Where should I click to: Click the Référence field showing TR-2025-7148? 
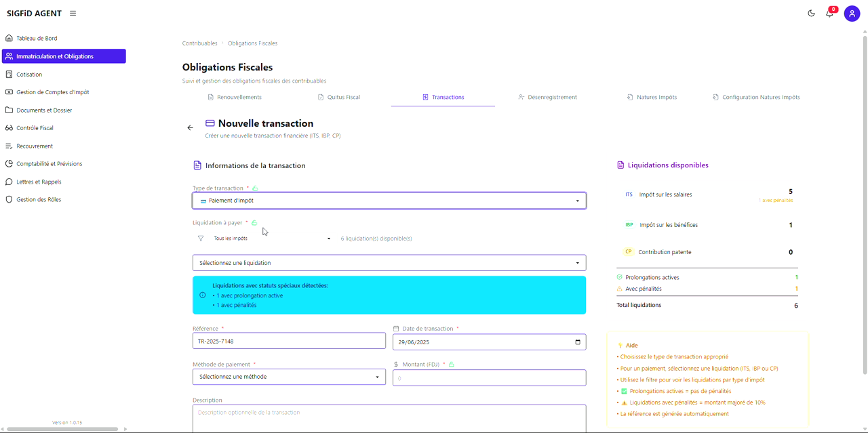[x=289, y=342]
